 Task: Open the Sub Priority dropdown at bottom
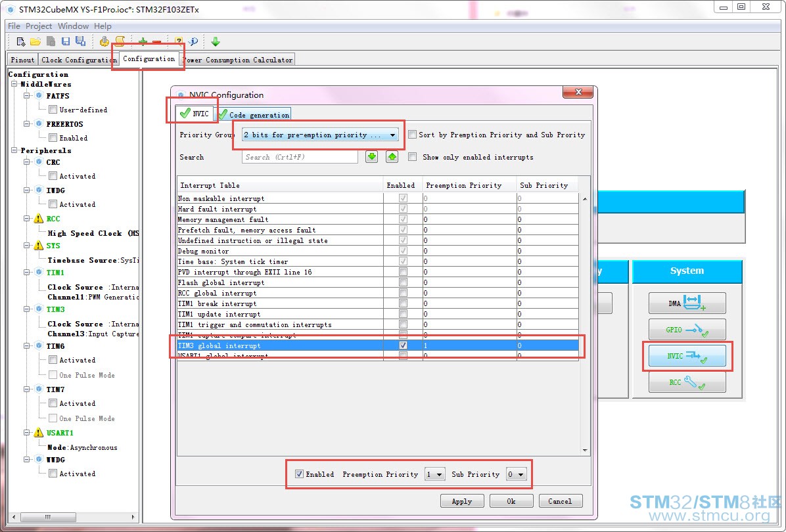(x=517, y=474)
